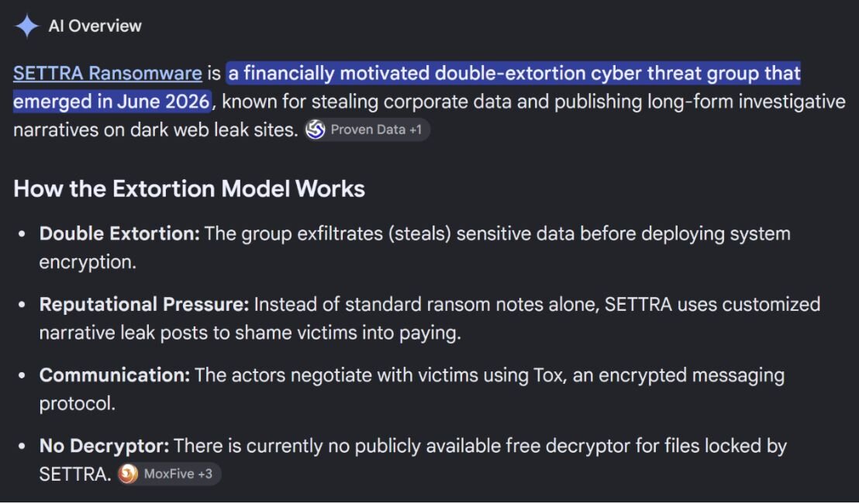859x504 pixels.
Task: Click the bold 'Communication:' label
Action: pyautogui.click(x=115, y=375)
